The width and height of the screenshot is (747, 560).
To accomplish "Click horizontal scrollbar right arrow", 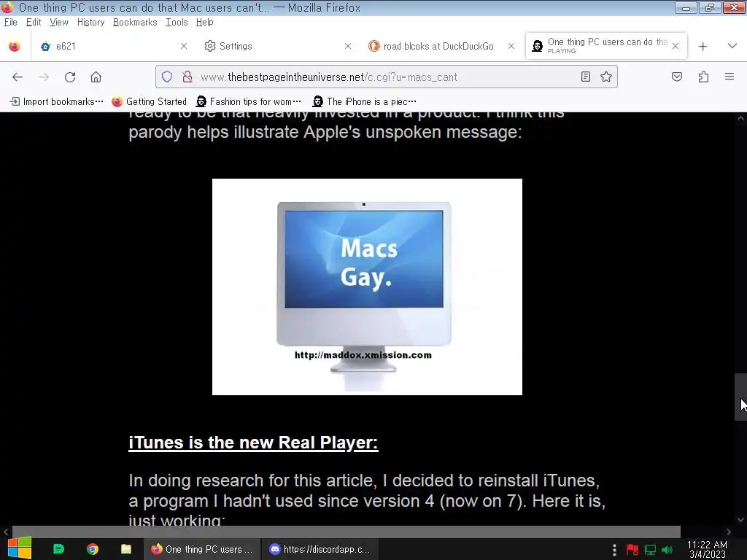I will (729, 532).
